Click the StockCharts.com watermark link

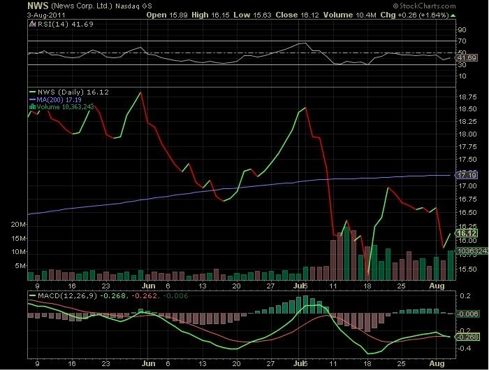tap(424, 6)
